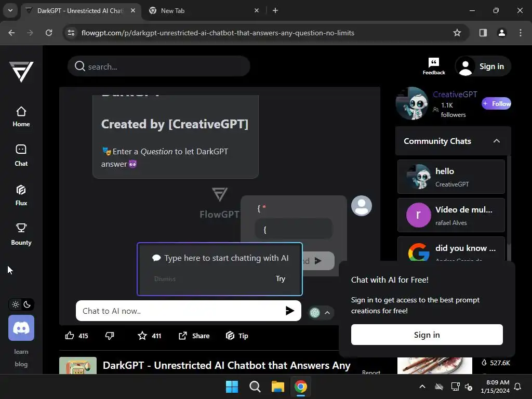Open the Flux page in the sidebar

coord(21,195)
